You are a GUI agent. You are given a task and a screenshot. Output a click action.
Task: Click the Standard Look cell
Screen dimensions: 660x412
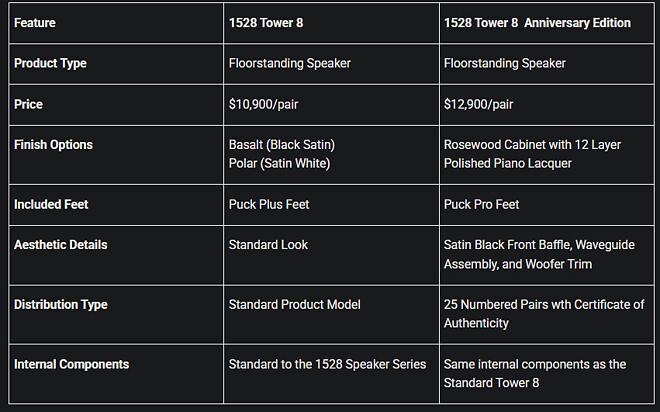268,244
